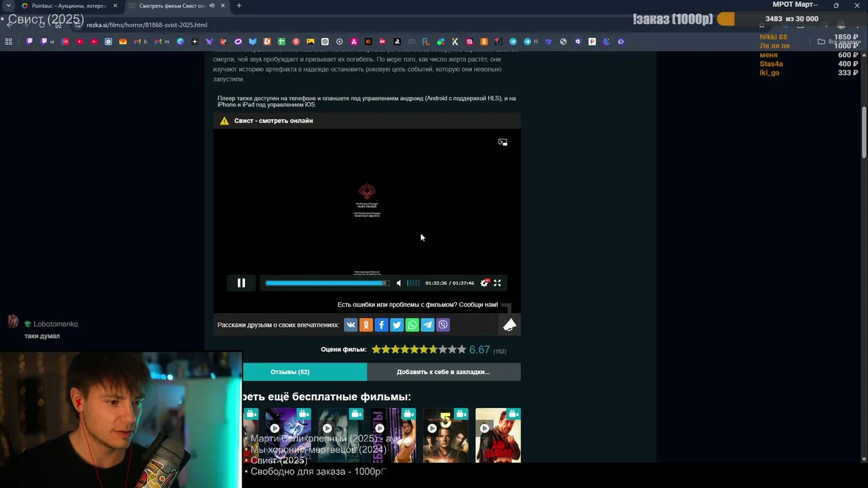Share the film on VK
Image resolution: width=868 pixels, height=488 pixels.
point(351,325)
